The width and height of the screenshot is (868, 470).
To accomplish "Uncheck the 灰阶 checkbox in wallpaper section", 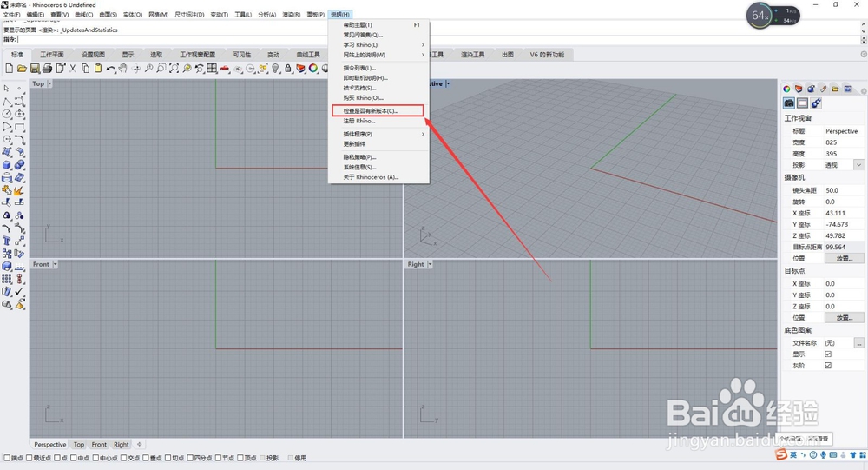I will pos(828,365).
